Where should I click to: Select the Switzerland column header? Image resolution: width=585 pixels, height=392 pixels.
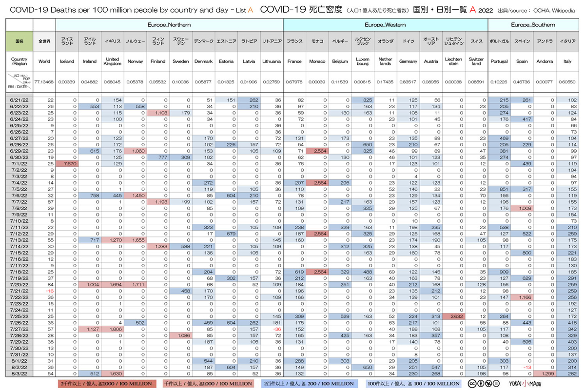476,62
